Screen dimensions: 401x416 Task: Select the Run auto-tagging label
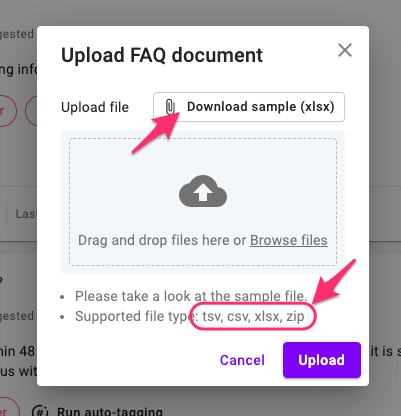110,411
